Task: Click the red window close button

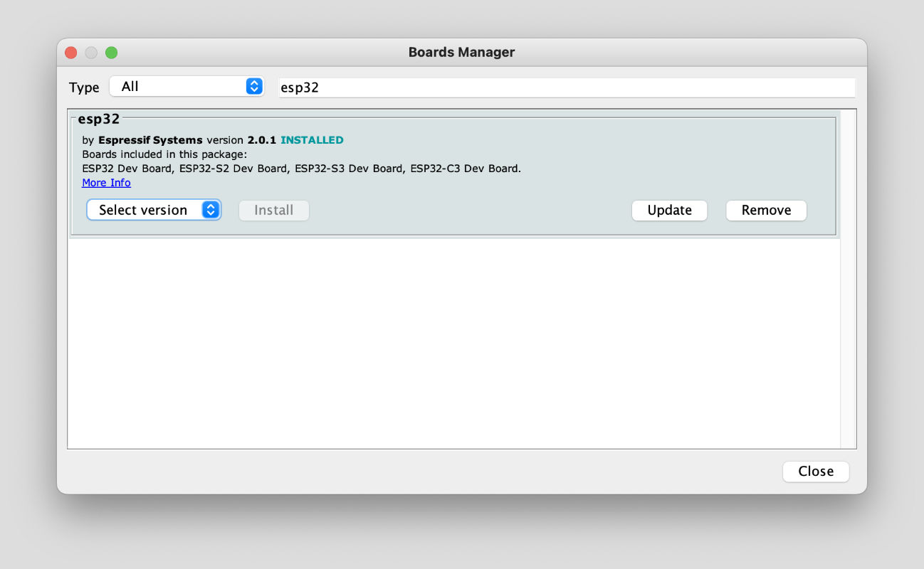Action: click(70, 53)
